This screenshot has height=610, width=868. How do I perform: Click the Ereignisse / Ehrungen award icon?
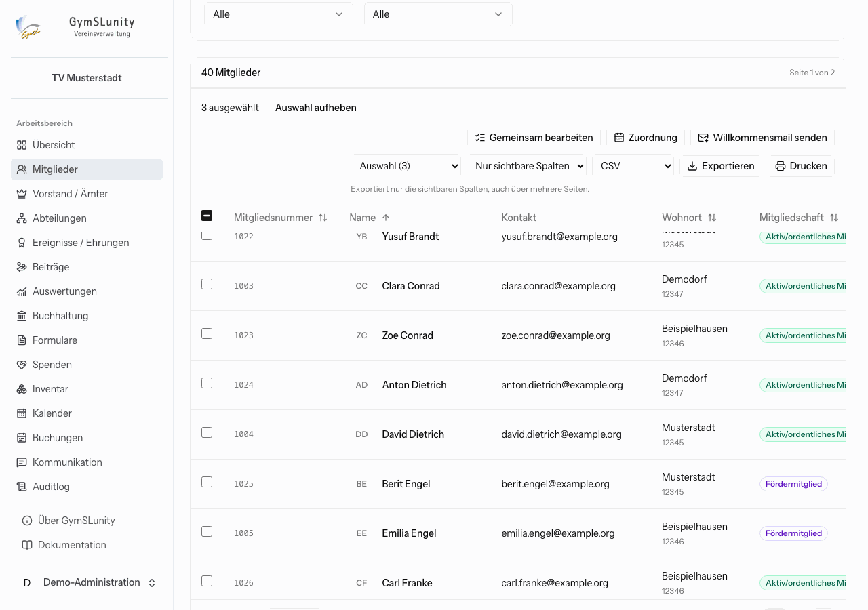[22, 243]
